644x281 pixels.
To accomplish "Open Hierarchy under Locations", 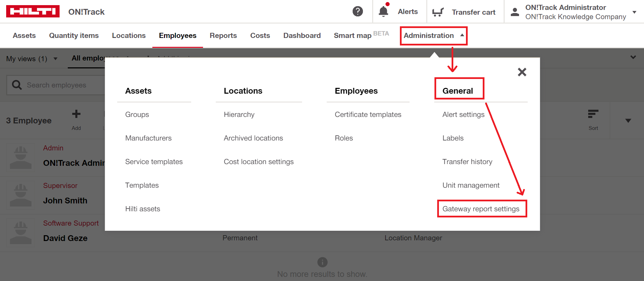I will (x=239, y=115).
